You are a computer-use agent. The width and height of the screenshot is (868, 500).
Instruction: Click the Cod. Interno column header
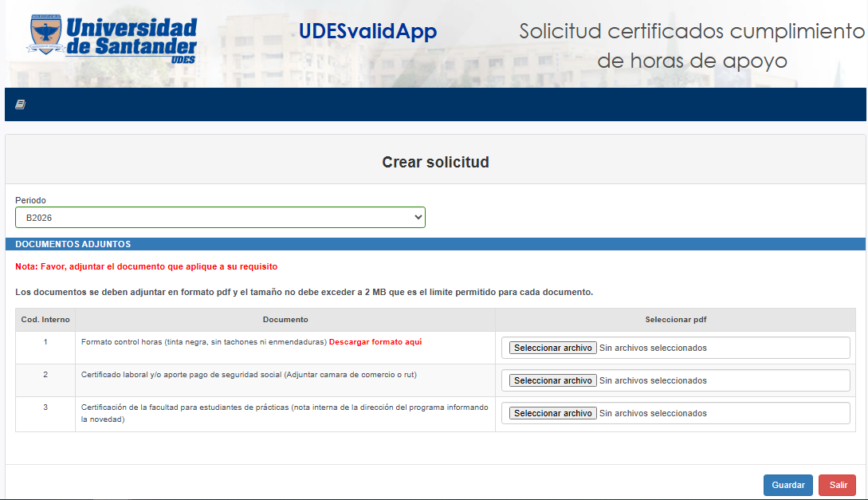[45, 320]
